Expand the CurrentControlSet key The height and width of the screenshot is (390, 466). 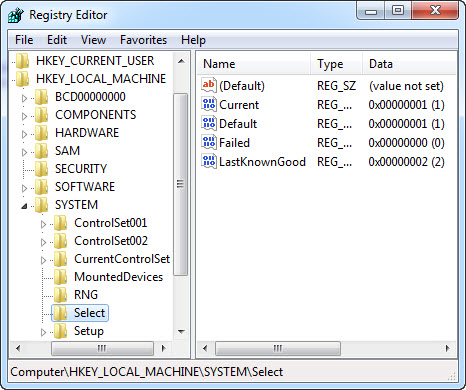click(x=43, y=260)
